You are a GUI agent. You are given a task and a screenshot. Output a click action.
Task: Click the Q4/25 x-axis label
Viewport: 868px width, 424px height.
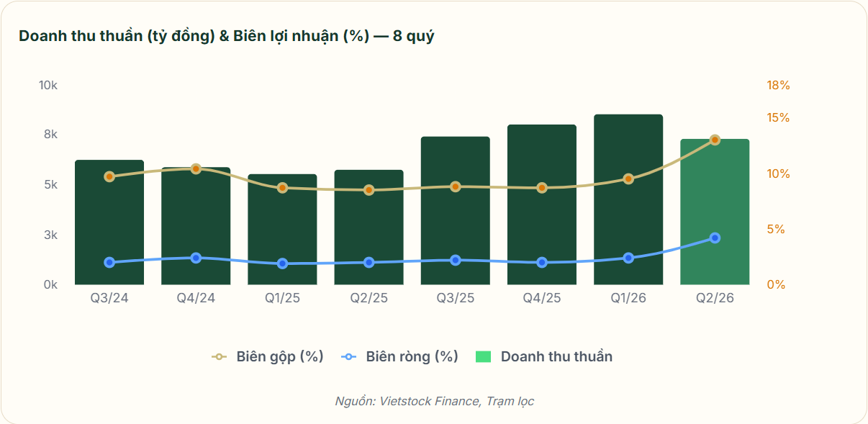[x=542, y=299]
